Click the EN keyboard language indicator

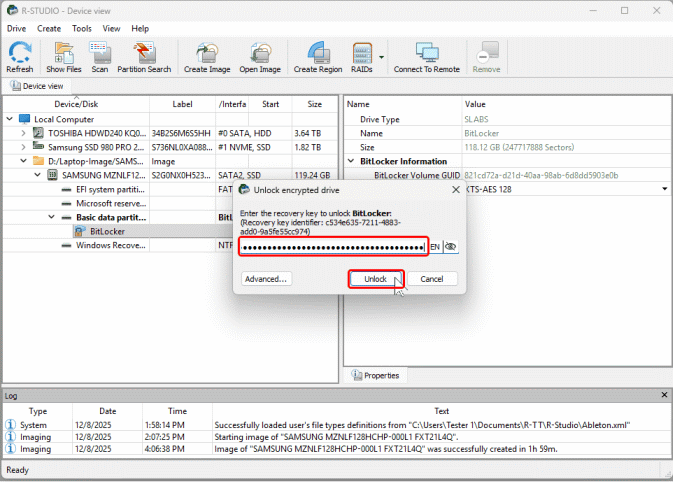click(x=435, y=247)
